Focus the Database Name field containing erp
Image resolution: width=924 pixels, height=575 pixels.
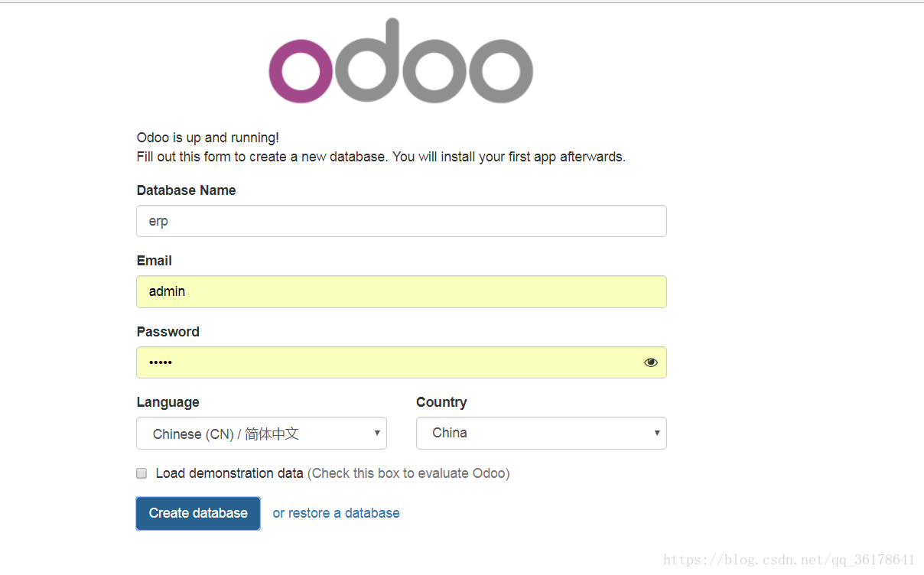click(402, 221)
